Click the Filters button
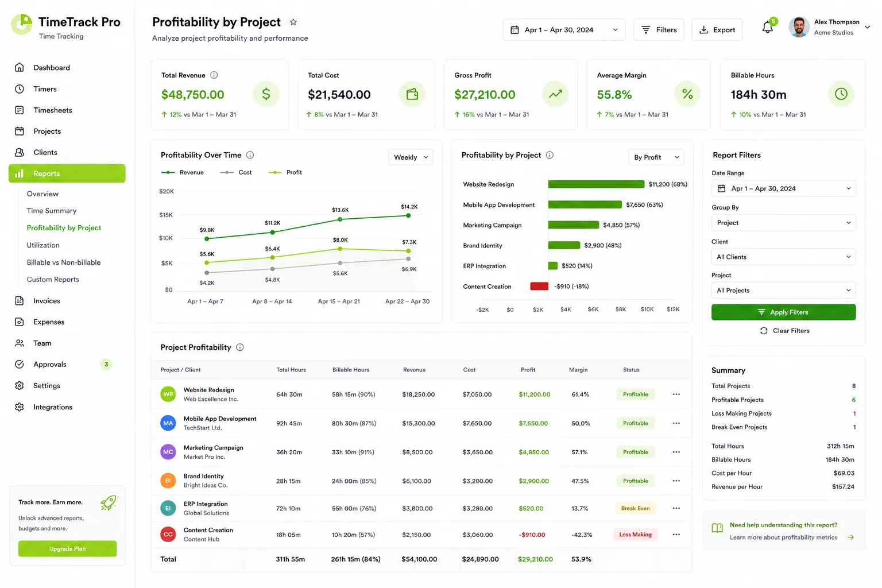The image size is (882, 588). [x=659, y=30]
